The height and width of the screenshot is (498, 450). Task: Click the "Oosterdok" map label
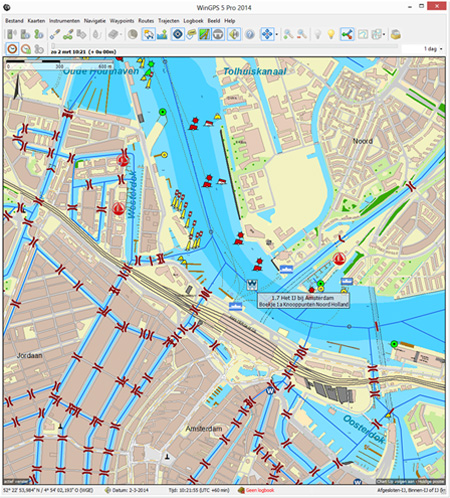(364, 429)
